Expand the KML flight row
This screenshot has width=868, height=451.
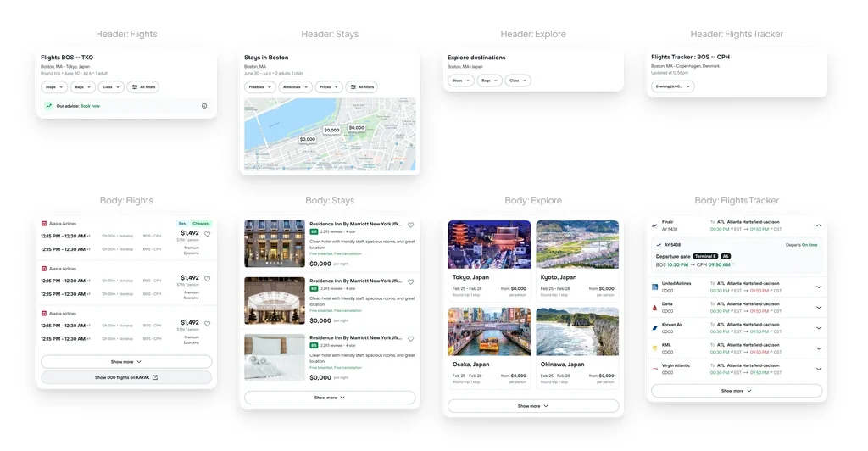coord(819,348)
